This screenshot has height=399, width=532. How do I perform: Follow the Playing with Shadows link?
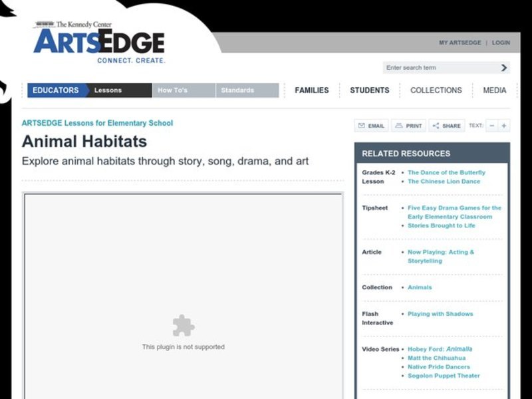(441, 313)
